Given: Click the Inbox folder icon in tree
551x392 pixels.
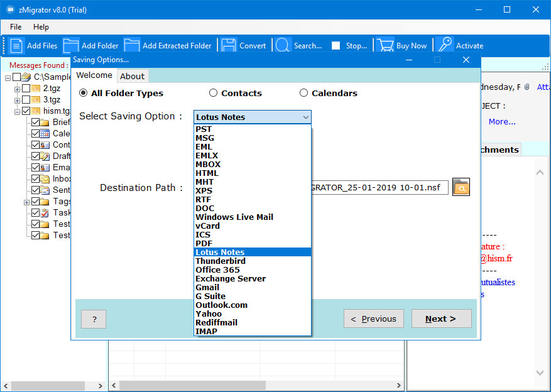Looking at the screenshot, I should 45,179.
